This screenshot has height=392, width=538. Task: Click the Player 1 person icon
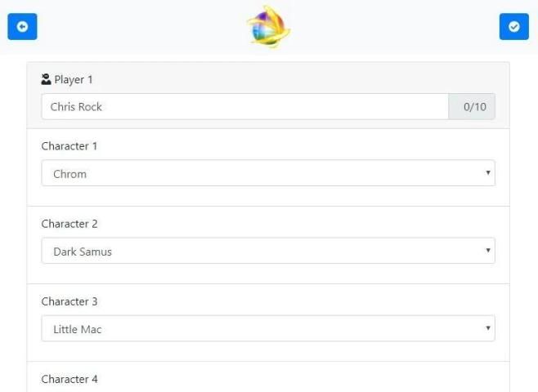[x=46, y=79]
